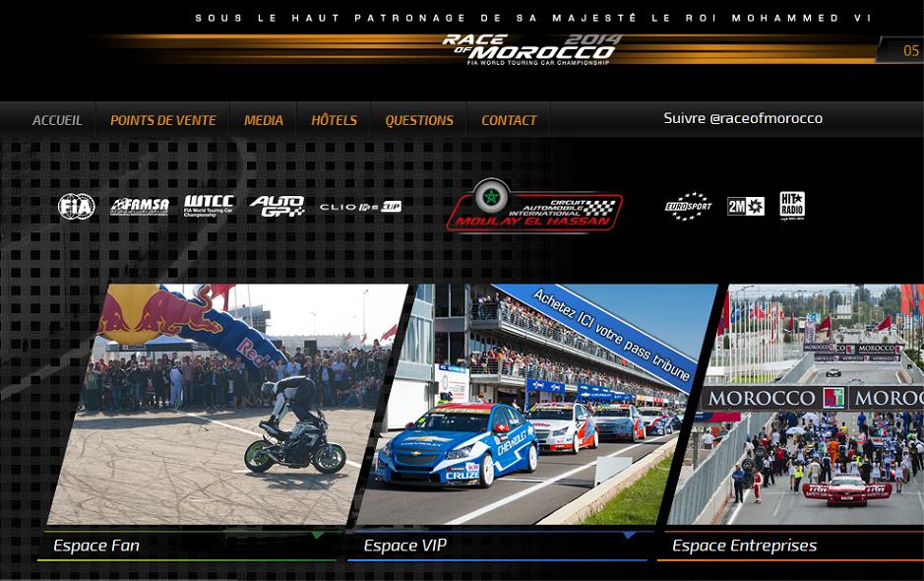Follow @raceofmorocco link
The width and height of the screenshot is (924, 581).
(x=743, y=118)
